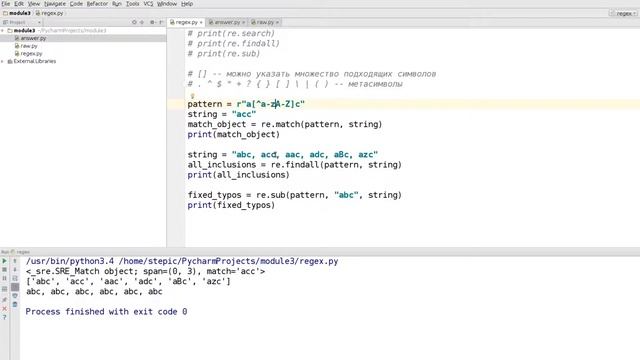Rerun the regex script with green play icon
Screen dimensions: 640x360
(x=4, y=261)
